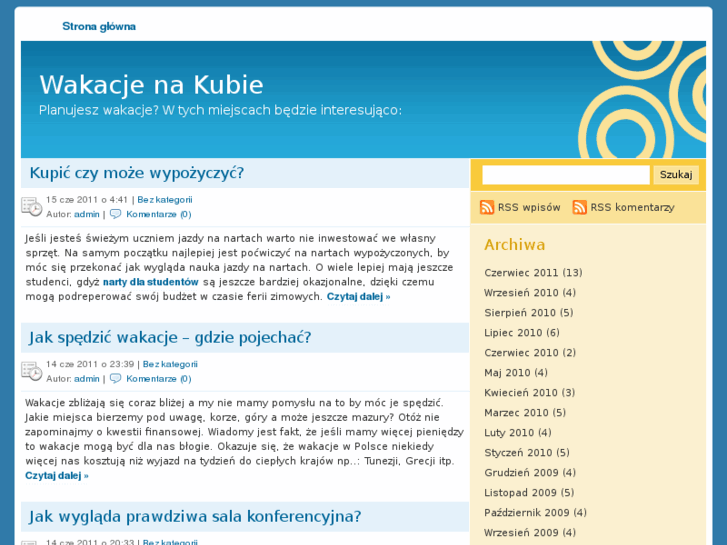Open the Strona główna menu item
Image resolution: width=727 pixels, height=545 pixels.
99,26
